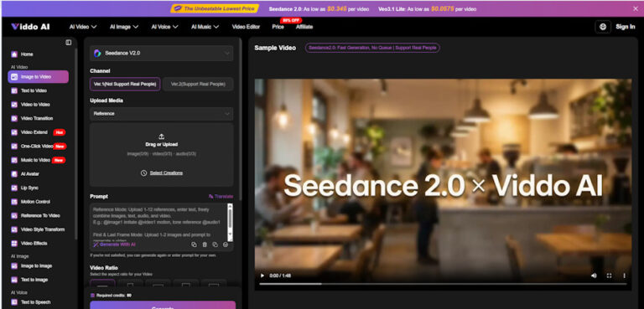Open video fullscreen mode
The width and height of the screenshot is (644, 309).
(609, 276)
